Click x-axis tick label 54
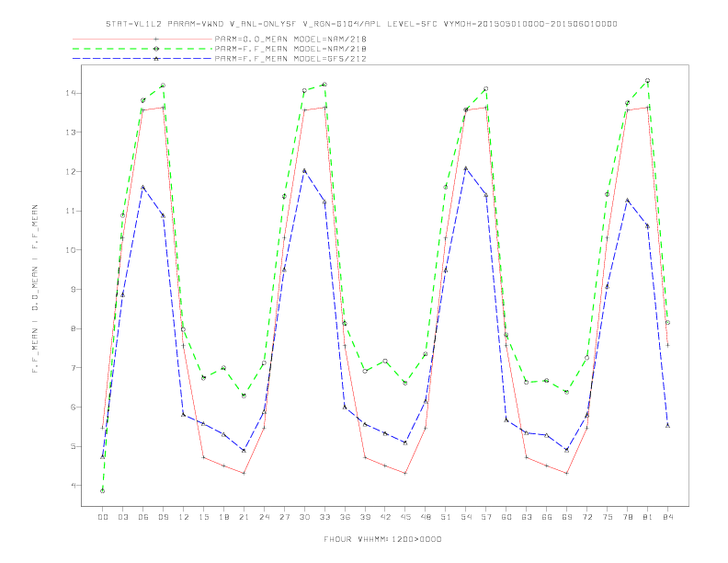This screenshot has height=563, width=728. coord(466,517)
